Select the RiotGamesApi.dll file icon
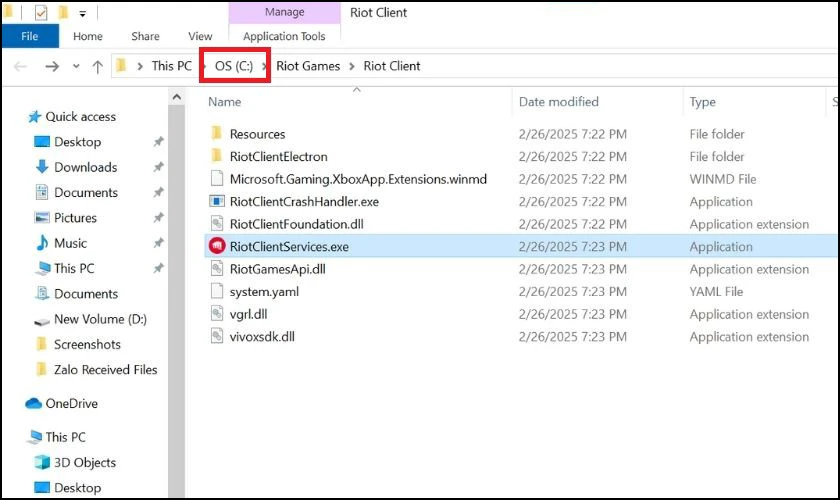 216,268
